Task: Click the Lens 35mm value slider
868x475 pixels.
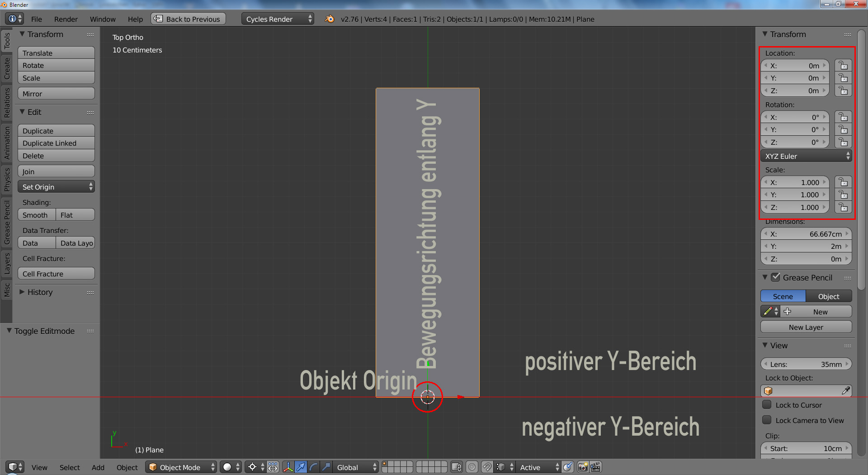Action: click(x=807, y=364)
